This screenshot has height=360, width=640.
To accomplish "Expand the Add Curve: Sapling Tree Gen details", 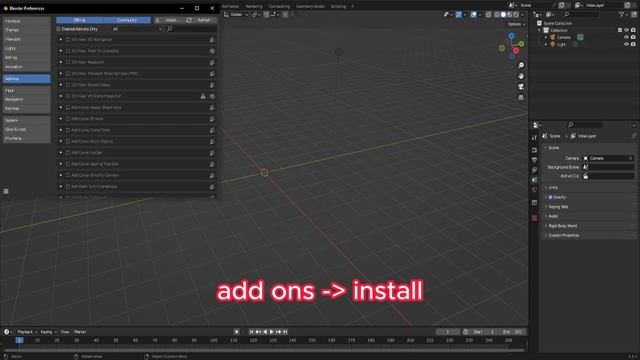I will click(x=61, y=164).
